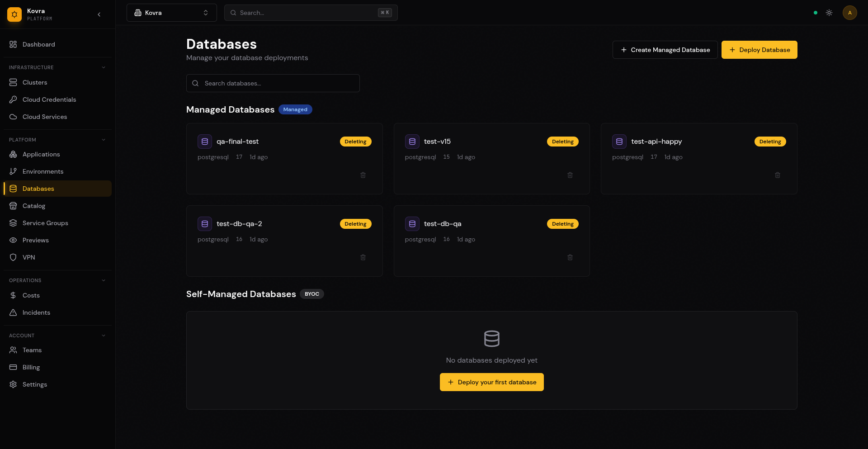Viewport: 868px width, 449px height.
Task: Open VPN page
Action: 57,257
